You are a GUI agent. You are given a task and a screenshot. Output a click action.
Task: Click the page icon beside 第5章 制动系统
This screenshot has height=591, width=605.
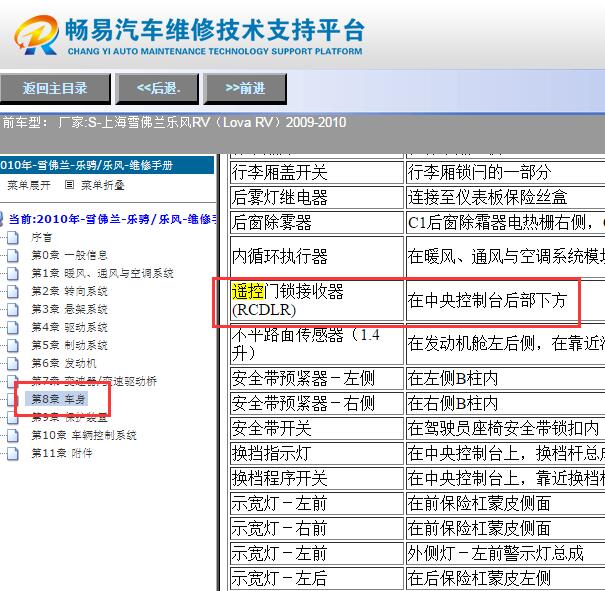13,345
